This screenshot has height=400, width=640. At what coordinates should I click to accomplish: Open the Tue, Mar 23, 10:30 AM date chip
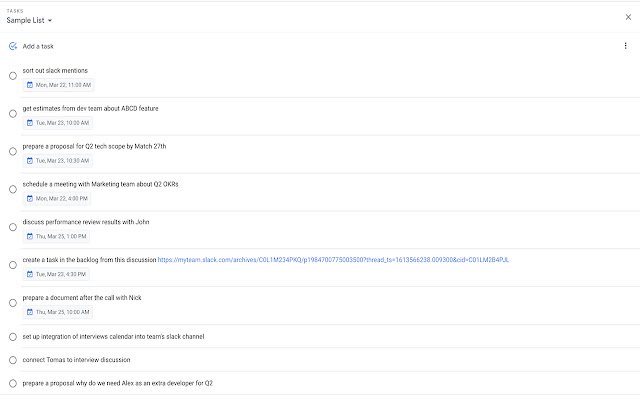click(58, 161)
